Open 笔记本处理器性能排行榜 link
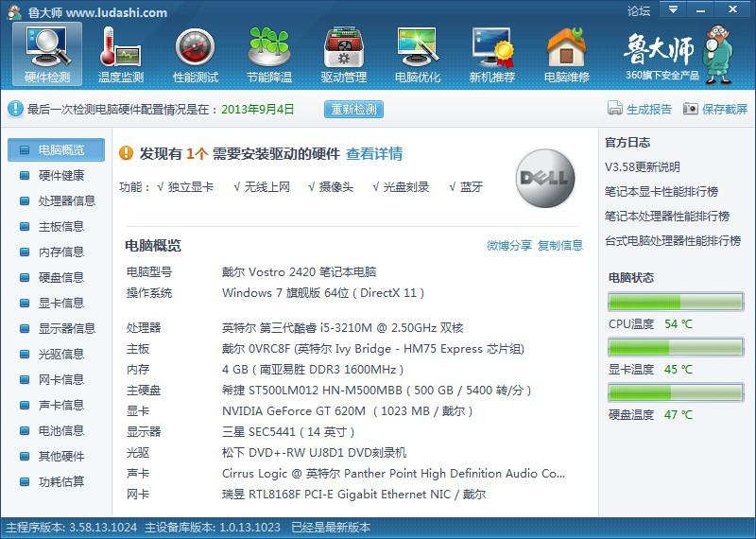Screen dimensions: 756x539 (667, 217)
